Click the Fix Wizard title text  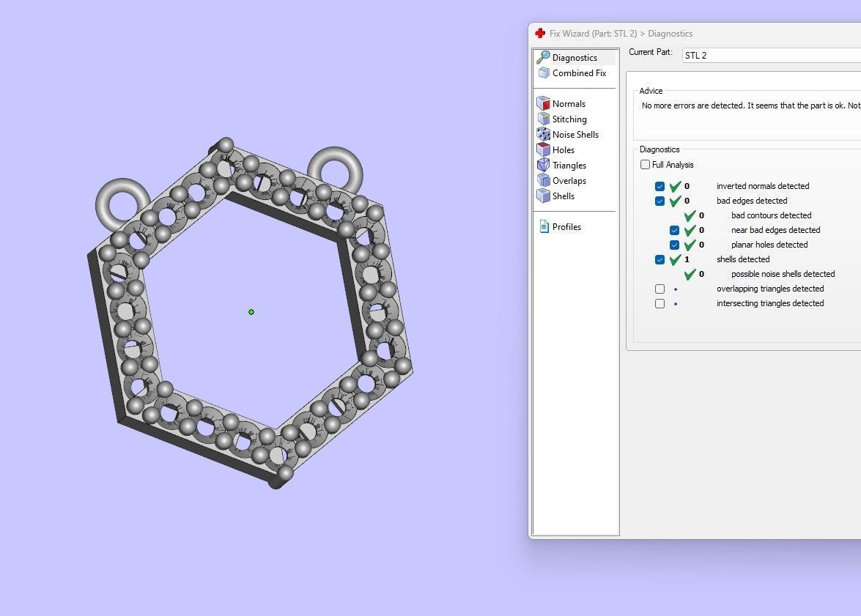[621, 34]
